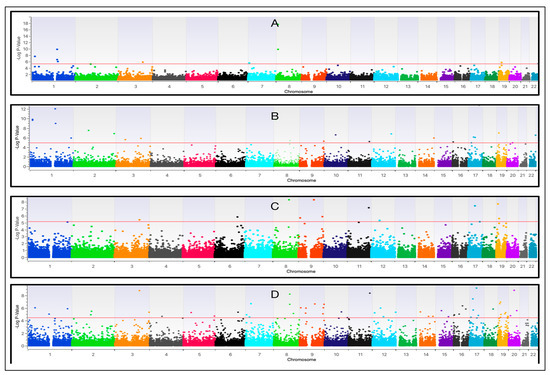This screenshot has width=550, height=375.
Task: Click chromosome label 7 in panel D
Action: (260, 354)
